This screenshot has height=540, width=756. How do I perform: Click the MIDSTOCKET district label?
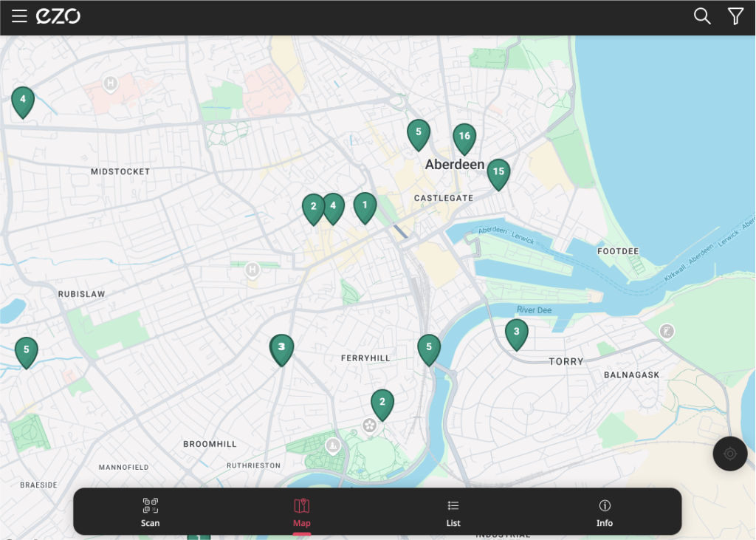(120, 172)
